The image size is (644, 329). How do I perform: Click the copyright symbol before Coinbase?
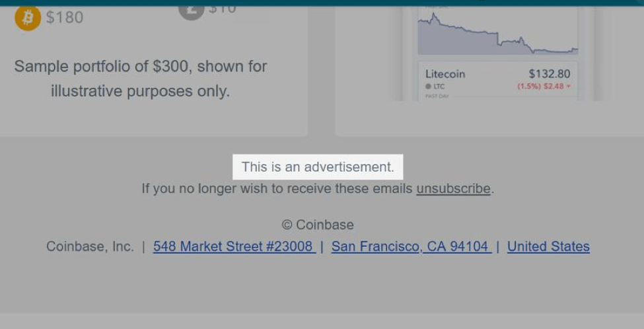287,225
